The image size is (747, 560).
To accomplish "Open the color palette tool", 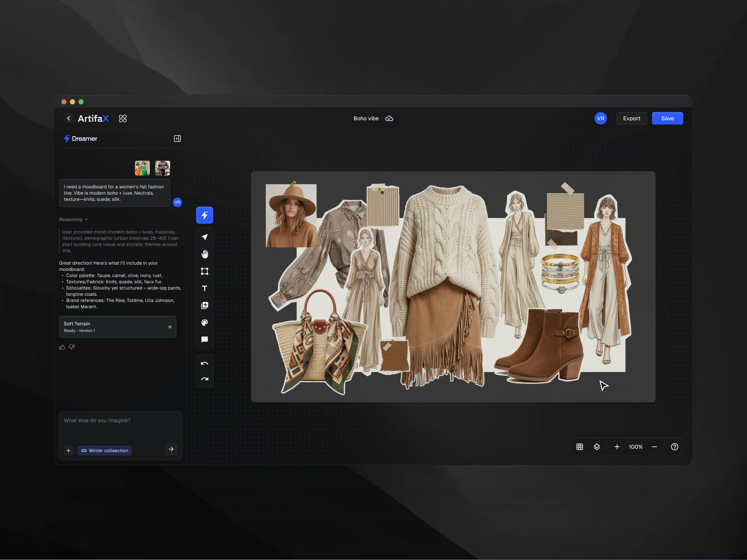I will click(x=204, y=323).
